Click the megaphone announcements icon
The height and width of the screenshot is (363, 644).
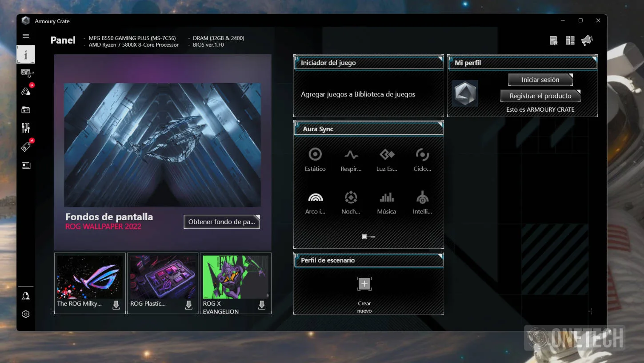[x=587, y=40]
